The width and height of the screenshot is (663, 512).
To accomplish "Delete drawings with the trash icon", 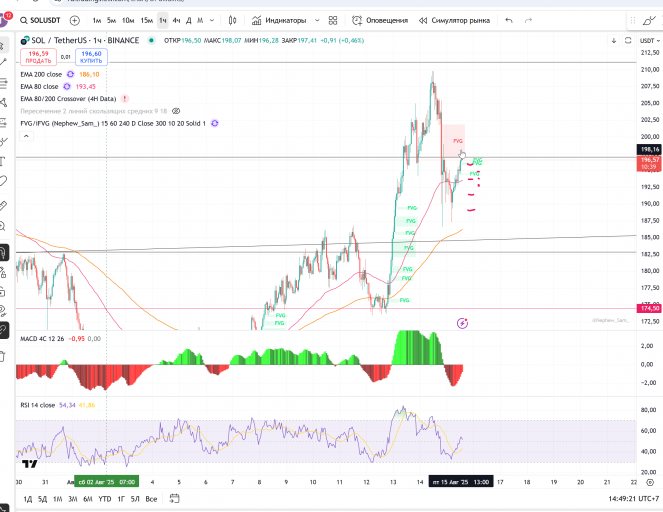I will click(3, 356).
